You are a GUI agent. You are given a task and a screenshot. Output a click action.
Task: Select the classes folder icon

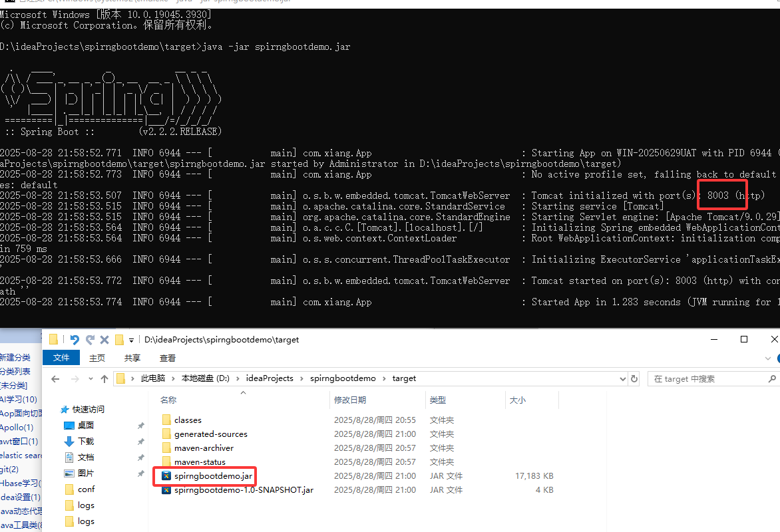pyautogui.click(x=166, y=420)
